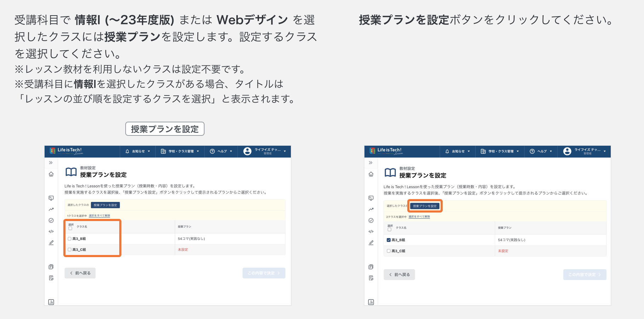
Task: Click pencil edit icon in left screenshot sidebar
Action: [51, 243]
